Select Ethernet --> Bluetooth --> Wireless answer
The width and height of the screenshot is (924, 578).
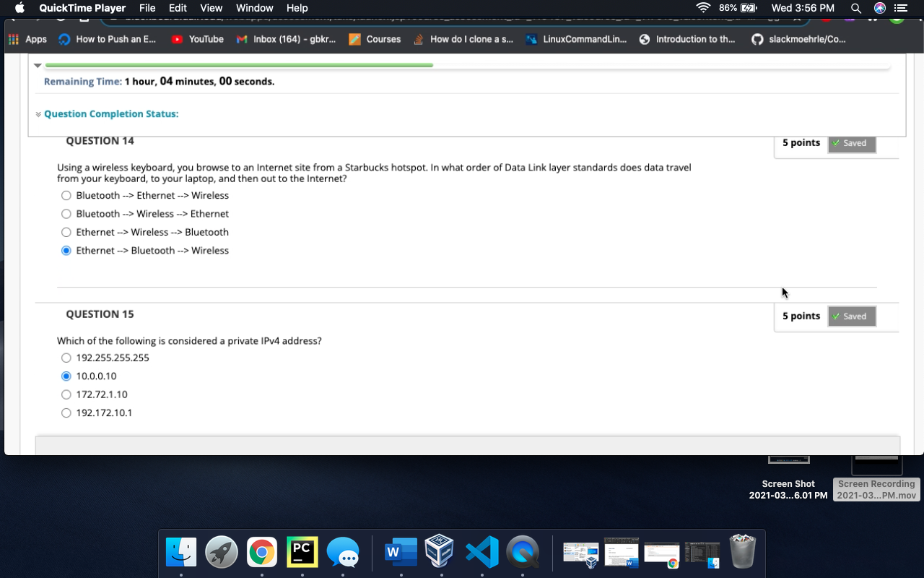66,251
